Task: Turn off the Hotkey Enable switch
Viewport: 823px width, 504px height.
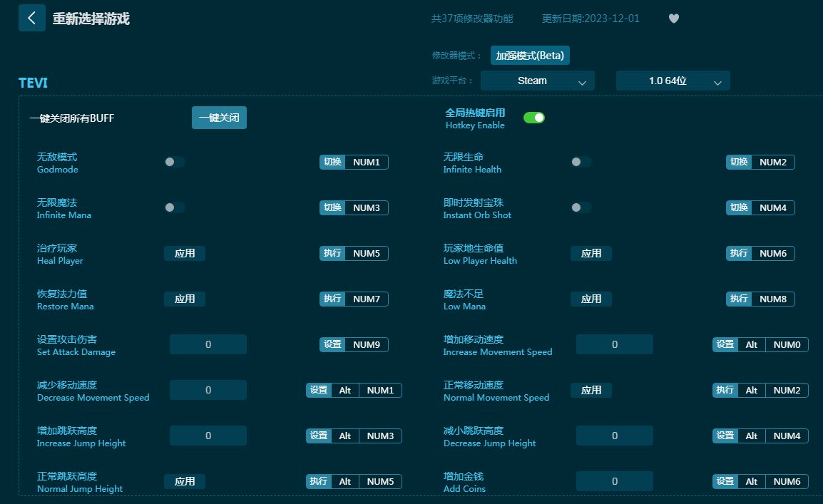Action: pyautogui.click(x=533, y=118)
